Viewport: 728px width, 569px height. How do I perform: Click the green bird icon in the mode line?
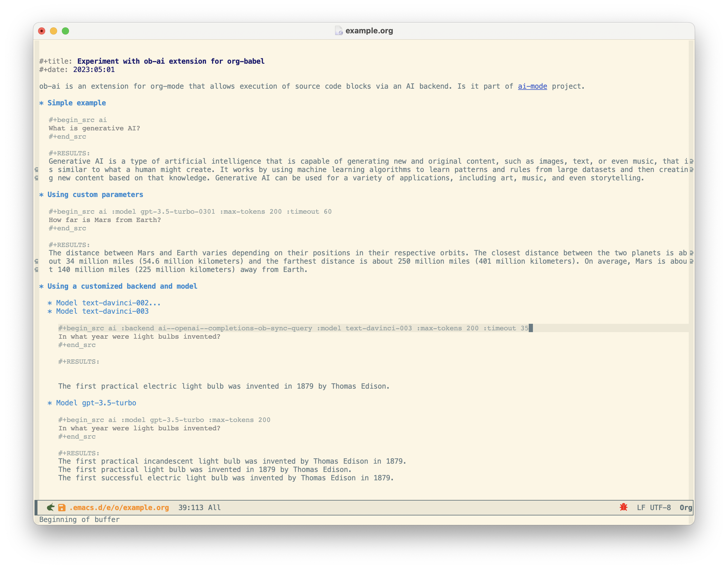(51, 507)
